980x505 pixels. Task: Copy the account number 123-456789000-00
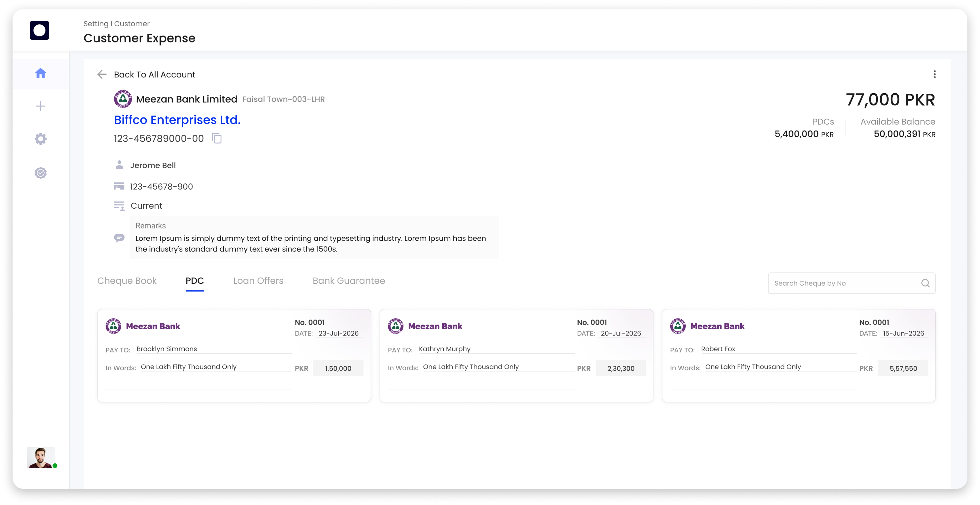[217, 138]
